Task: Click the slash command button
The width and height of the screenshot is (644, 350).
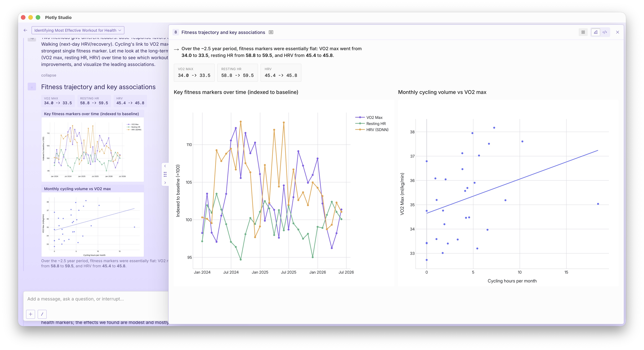Action: [42, 314]
